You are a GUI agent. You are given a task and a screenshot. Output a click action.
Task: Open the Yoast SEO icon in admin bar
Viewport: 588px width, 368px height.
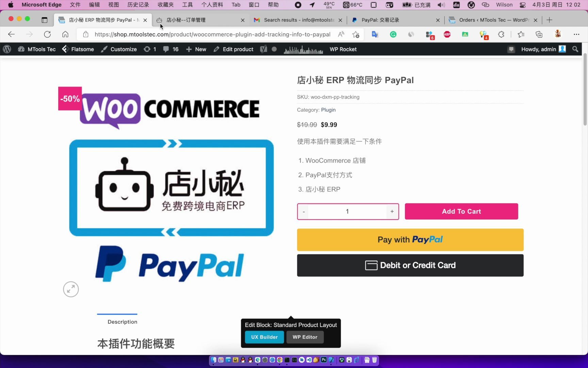pyautogui.click(x=263, y=49)
